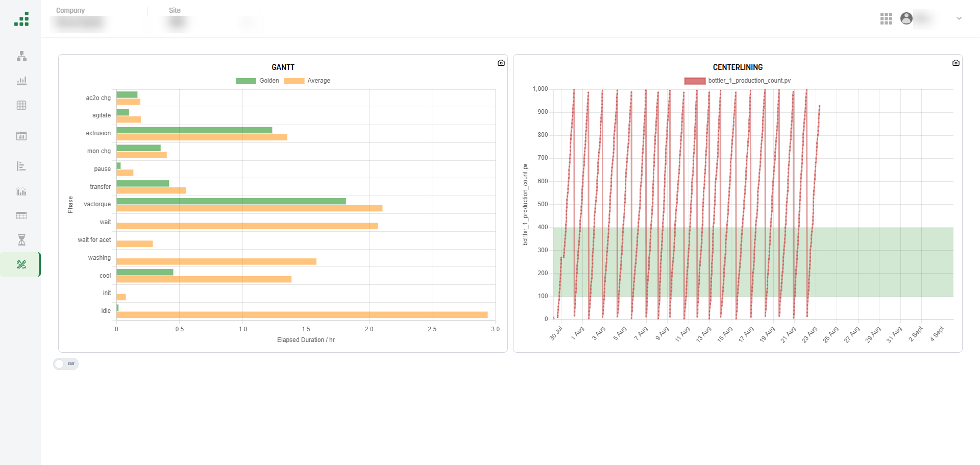Click the 'wait for acet' phase label
Viewport: 980px width, 465px height.
point(94,240)
